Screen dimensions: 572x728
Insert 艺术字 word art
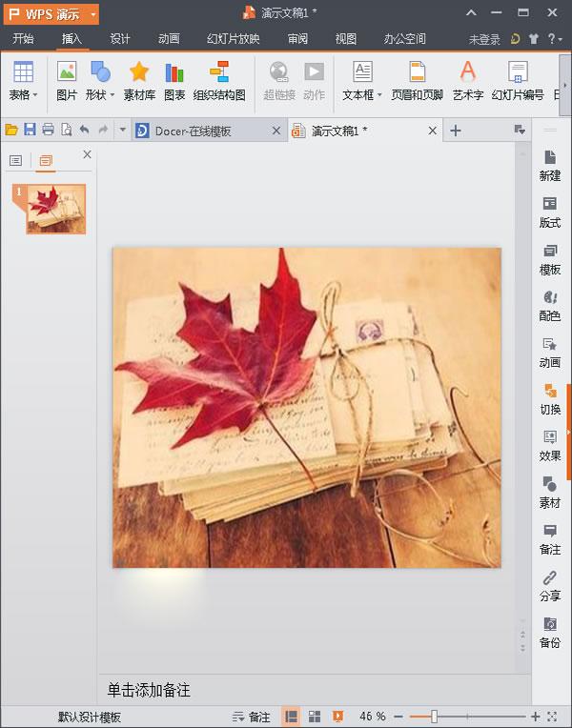[x=468, y=81]
